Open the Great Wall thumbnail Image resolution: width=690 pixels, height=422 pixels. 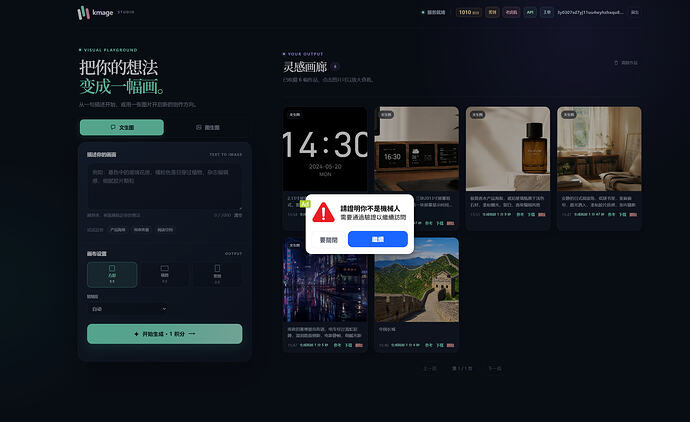tap(417, 280)
